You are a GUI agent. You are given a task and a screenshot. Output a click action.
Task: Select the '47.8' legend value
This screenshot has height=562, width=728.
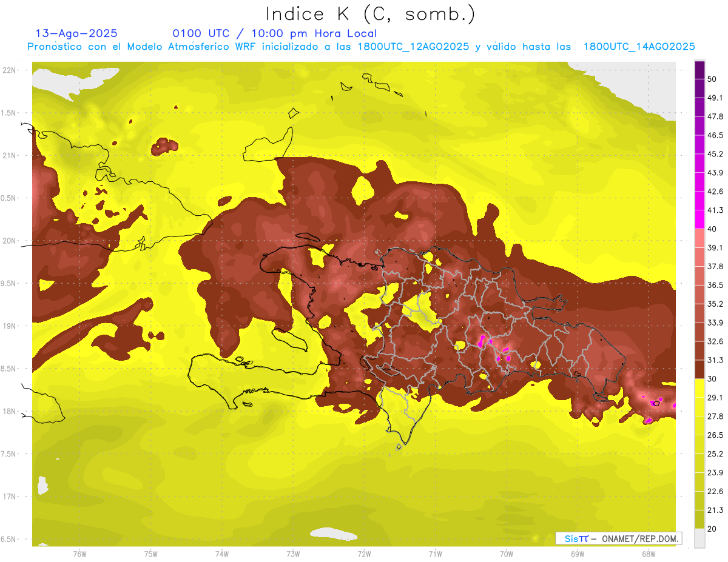[x=715, y=116]
